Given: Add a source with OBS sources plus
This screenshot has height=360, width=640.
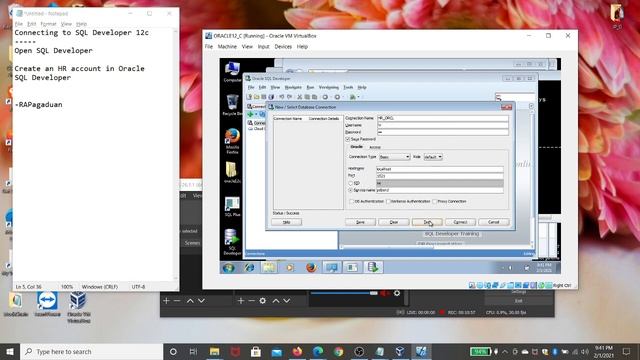Looking at the screenshot, I should [x=240, y=301].
